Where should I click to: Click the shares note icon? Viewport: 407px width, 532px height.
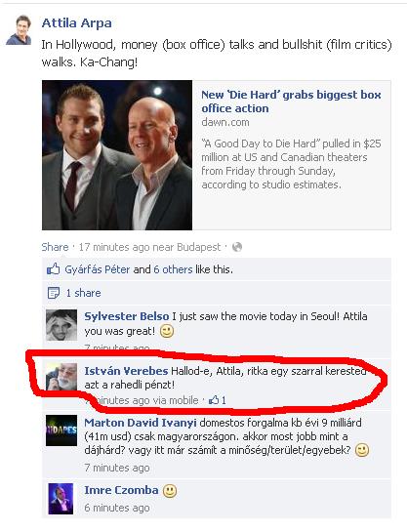tap(54, 293)
